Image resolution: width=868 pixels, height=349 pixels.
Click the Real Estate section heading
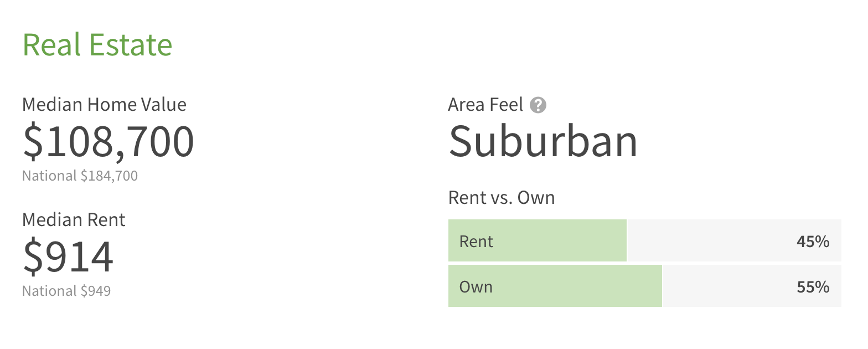tap(97, 45)
